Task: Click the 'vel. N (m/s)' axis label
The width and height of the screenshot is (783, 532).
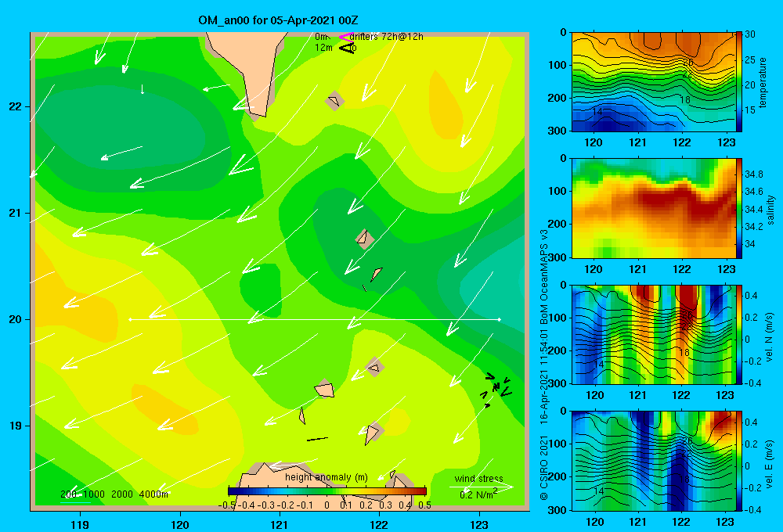Action: point(769,337)
